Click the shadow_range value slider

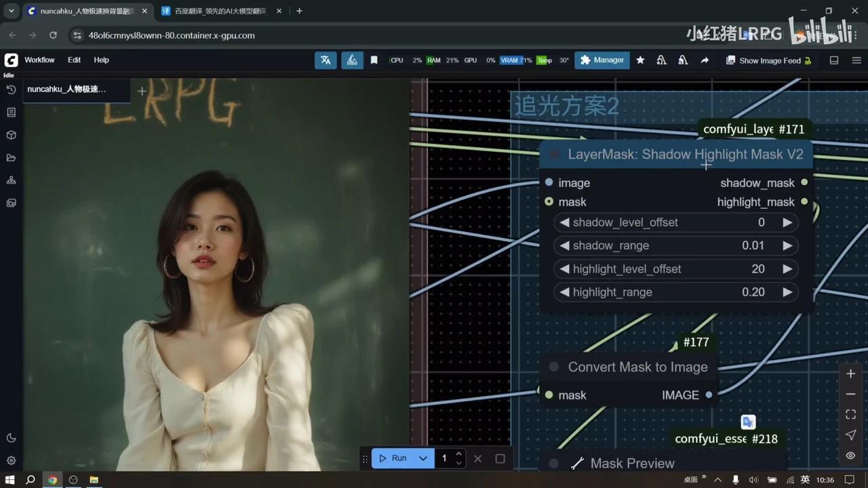(x=676, y=245)
